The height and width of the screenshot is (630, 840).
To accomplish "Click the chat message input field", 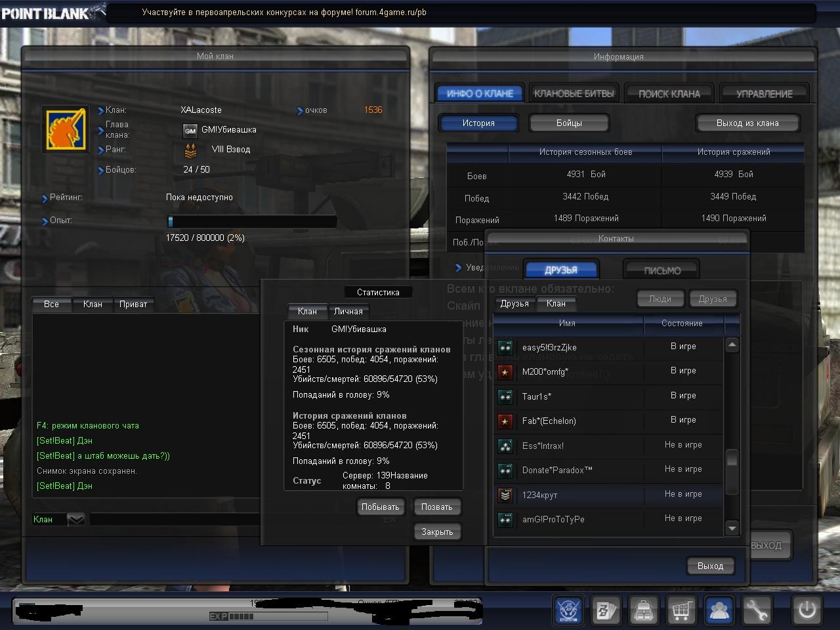I will click(174, 520).
